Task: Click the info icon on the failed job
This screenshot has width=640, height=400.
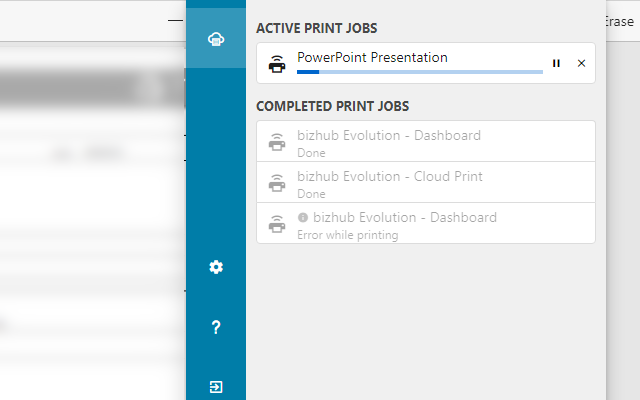Action: 303,217
